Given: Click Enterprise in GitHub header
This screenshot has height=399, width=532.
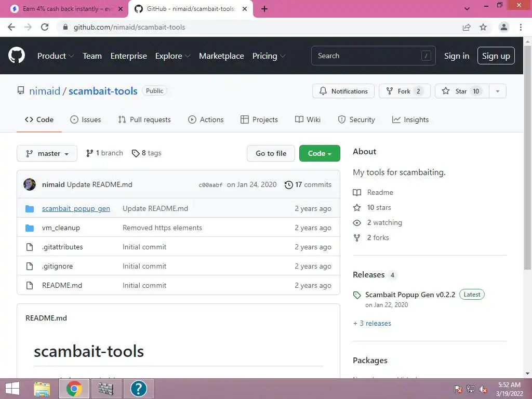Looking at the screenshot, I should [129, 56].
